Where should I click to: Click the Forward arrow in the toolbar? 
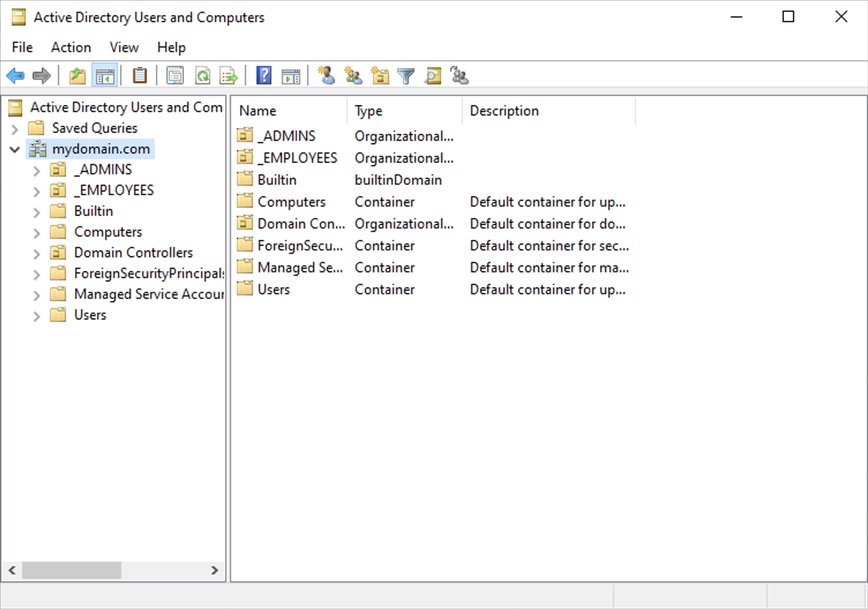pos(42,76)
